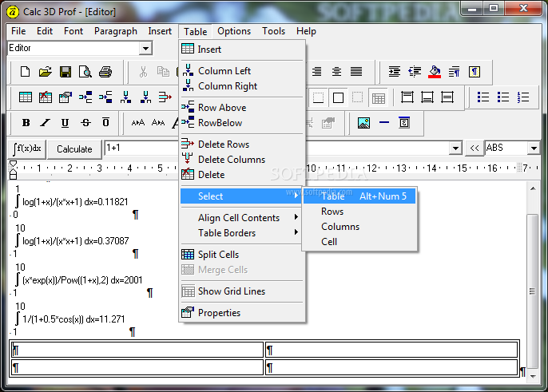Click the << insert function button

tap(475, 148)
